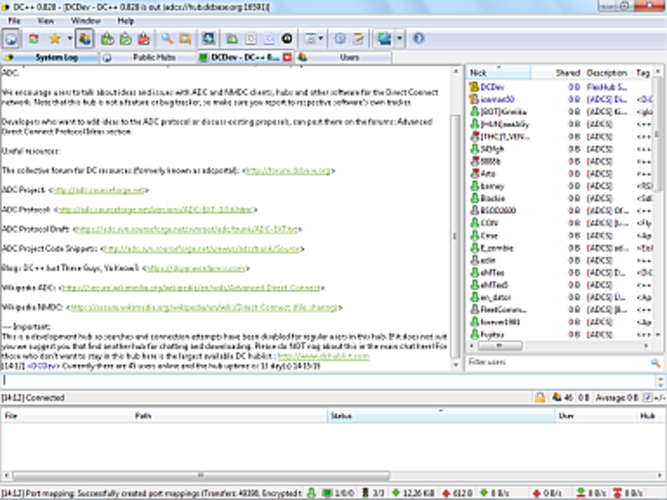Click the chat pane vertical scrollbar
The height and width of the screenshot is (500, 667).
tap(456, 218)
